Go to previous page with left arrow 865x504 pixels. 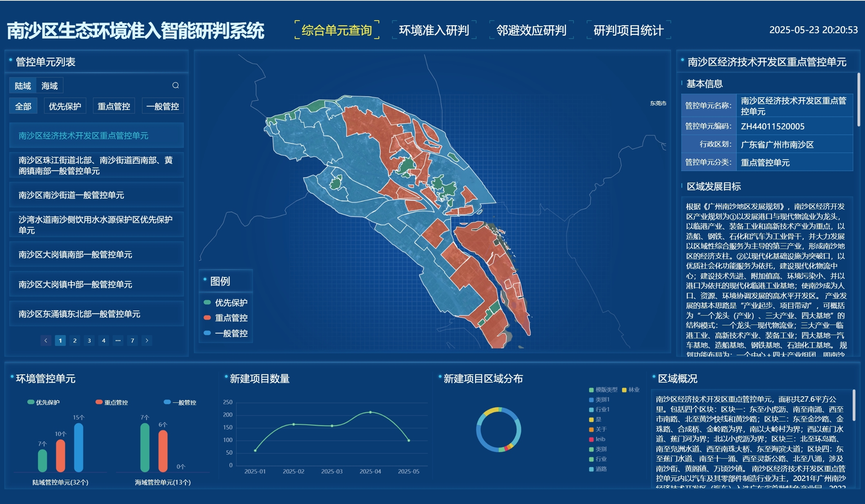tap(46, 340)
